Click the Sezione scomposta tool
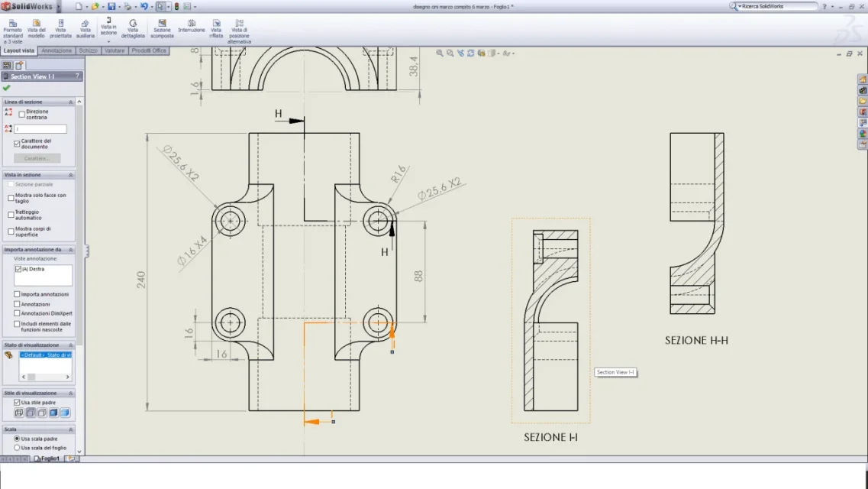Viewport: 868px width, 489px height. (162, 29)
